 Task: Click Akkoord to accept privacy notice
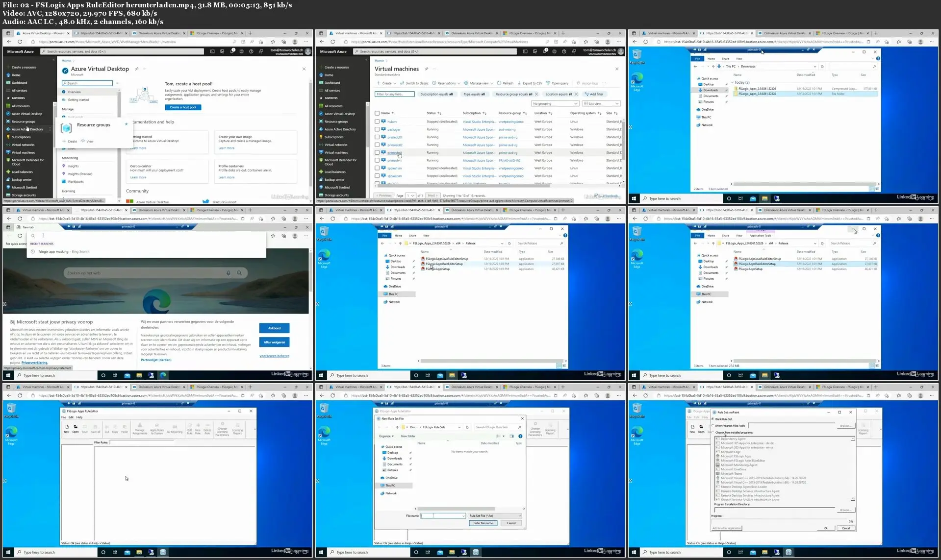point(274,328)
